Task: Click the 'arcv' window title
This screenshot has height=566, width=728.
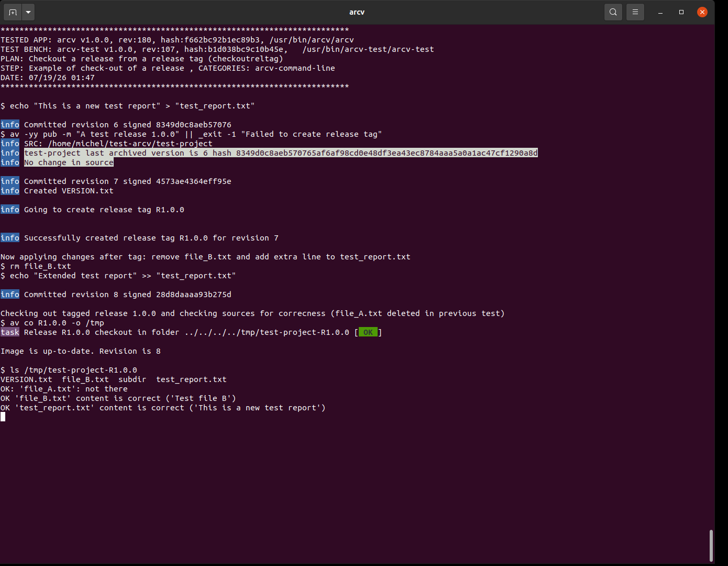Action: point(357,12)
